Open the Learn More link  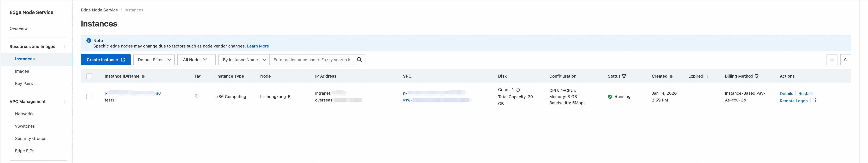[x=258, y=46]
